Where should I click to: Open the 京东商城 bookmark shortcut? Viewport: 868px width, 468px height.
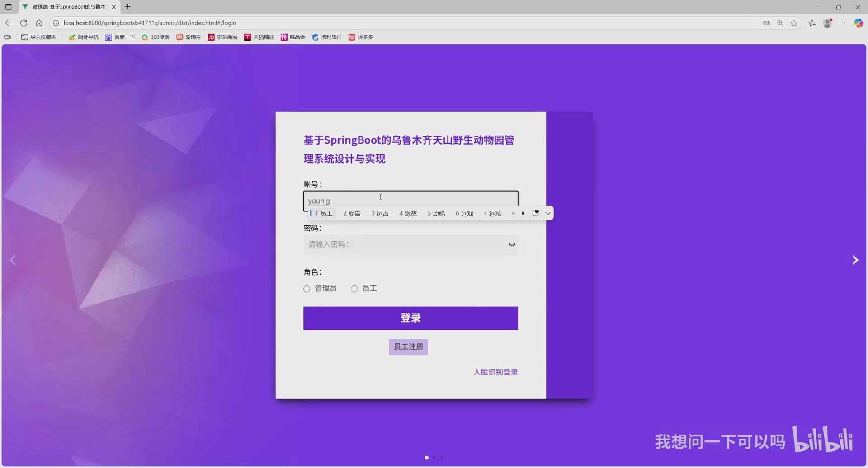click(222, 37)
